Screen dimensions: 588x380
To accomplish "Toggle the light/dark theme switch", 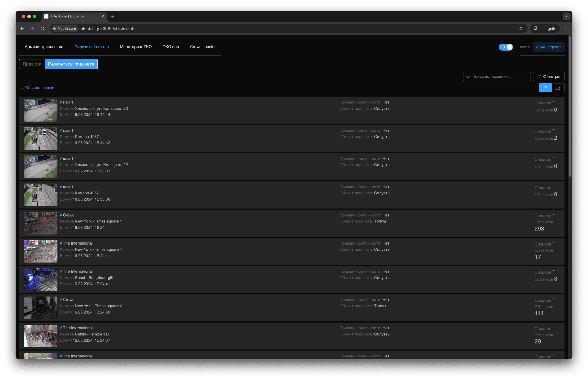I will point(506,47).
